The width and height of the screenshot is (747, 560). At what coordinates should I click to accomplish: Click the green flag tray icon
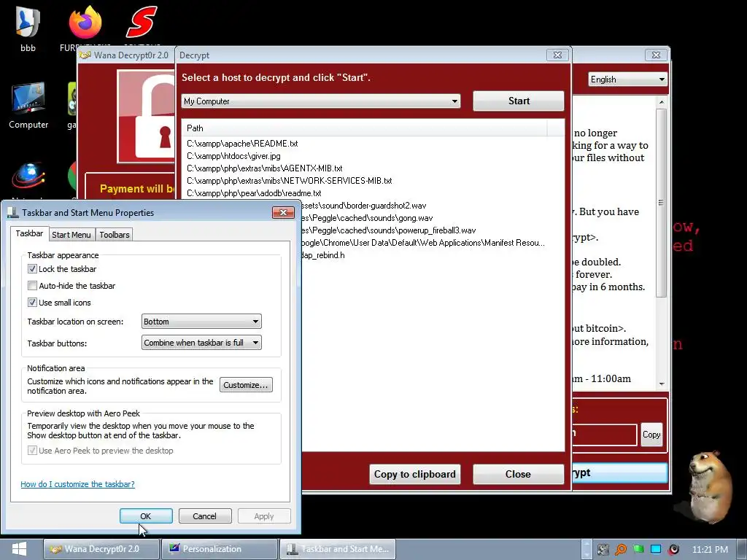click(x=638, y=550)
